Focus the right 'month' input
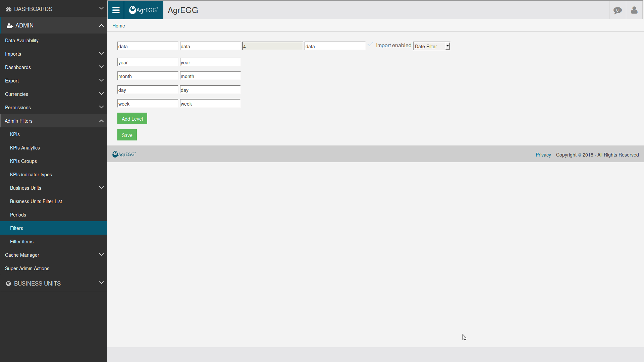Viewport: 644px width, 362px height. point(210,76)
